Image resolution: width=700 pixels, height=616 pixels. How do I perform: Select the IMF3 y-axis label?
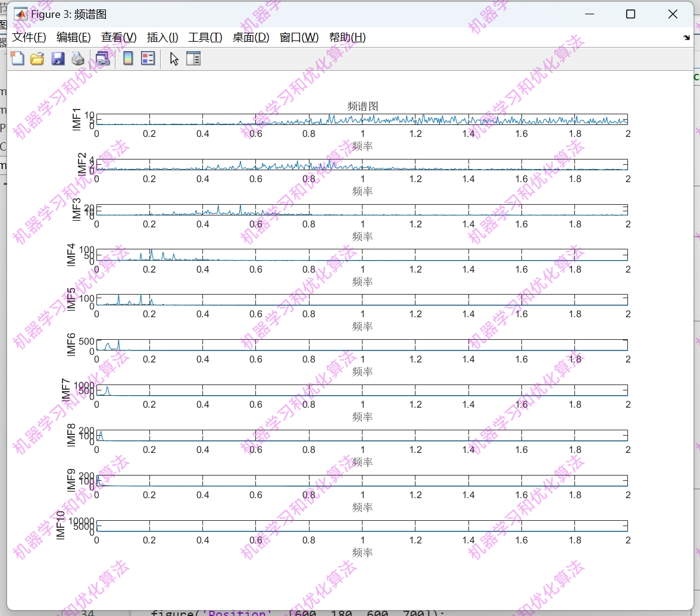point(77,209)
